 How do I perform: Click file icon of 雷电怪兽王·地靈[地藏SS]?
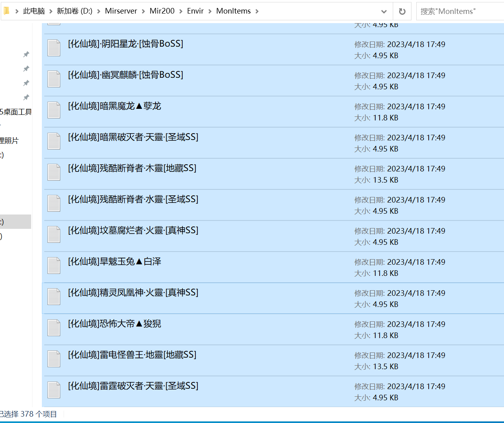(54, 359)
